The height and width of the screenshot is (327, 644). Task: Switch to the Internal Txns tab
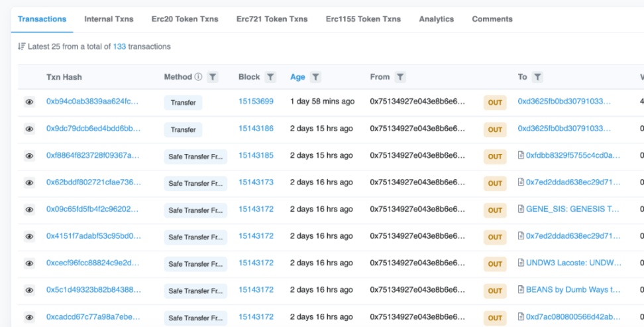109,19
